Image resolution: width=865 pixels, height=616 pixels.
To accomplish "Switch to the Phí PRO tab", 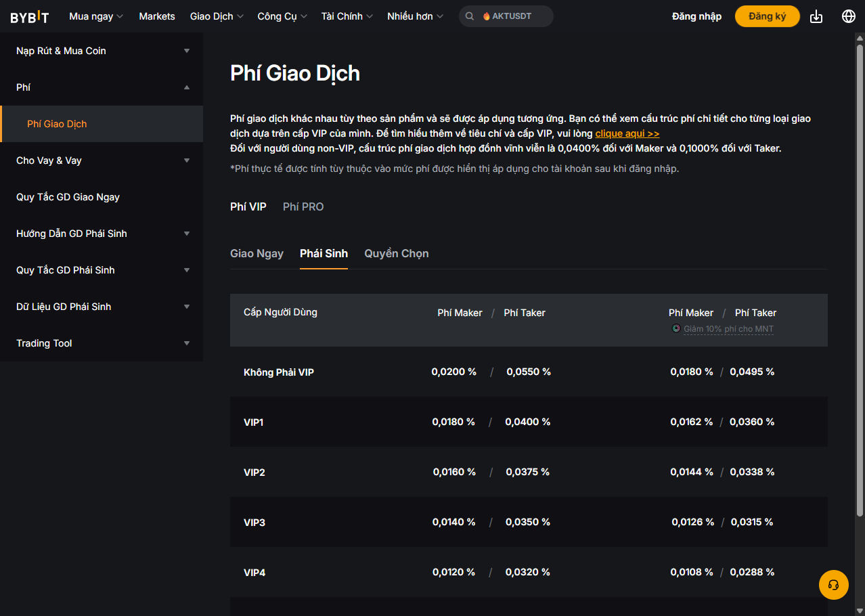I will (303, 207).
